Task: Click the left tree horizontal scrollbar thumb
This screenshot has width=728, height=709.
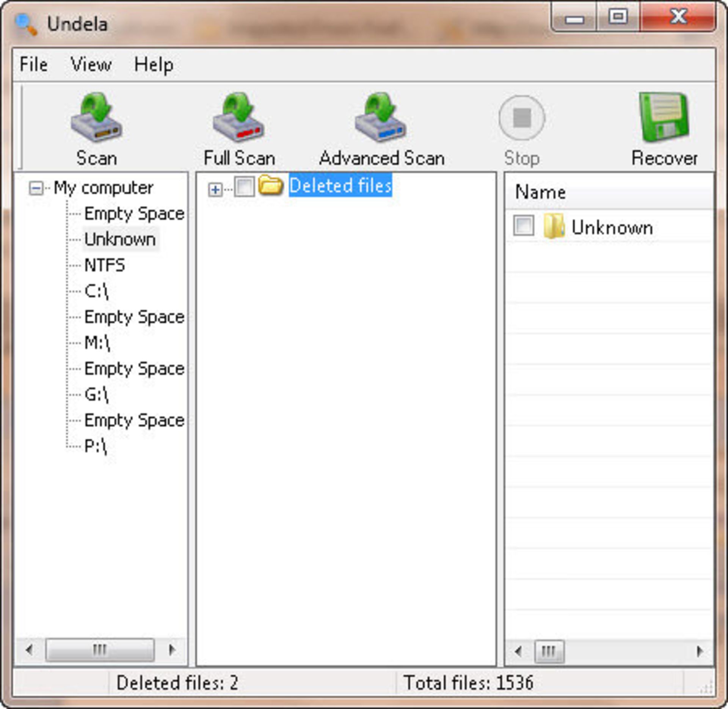Action: click(x=100, y=650)
